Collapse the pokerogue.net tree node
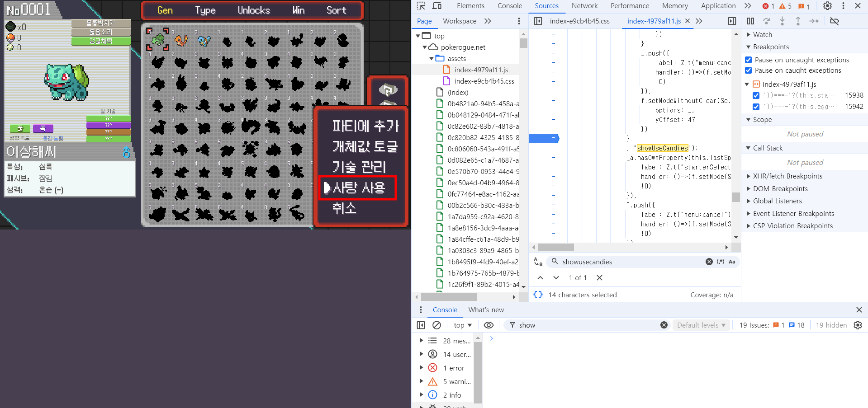 (425, 47)
